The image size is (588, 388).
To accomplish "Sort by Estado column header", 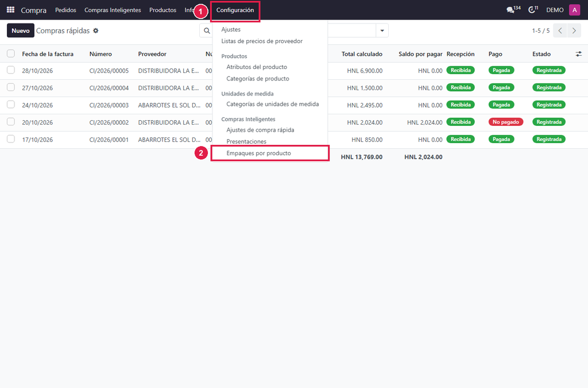I will click(x=541, y=54).
